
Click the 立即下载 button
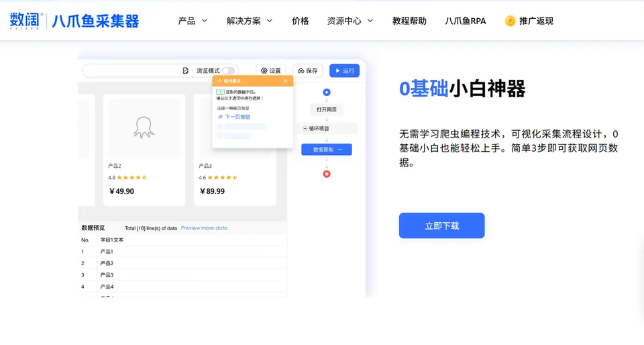click(442, 226)
